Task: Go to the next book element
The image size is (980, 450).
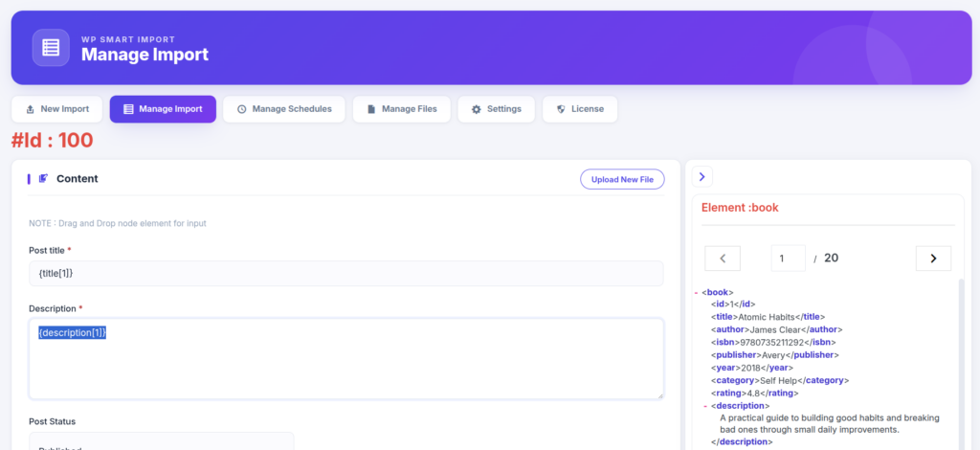Action: coord(934,259)
